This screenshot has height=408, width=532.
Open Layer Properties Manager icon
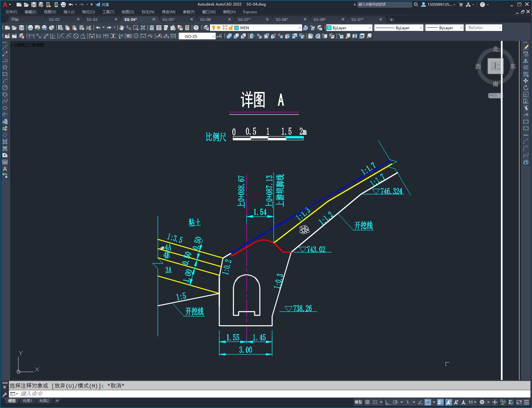click(x=206, y=28)
